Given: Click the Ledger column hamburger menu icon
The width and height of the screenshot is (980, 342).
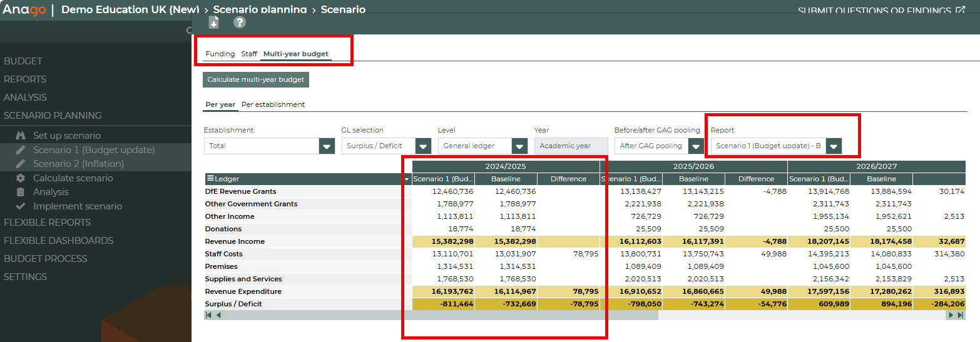Looking at the screenshot, I should 210,179.
